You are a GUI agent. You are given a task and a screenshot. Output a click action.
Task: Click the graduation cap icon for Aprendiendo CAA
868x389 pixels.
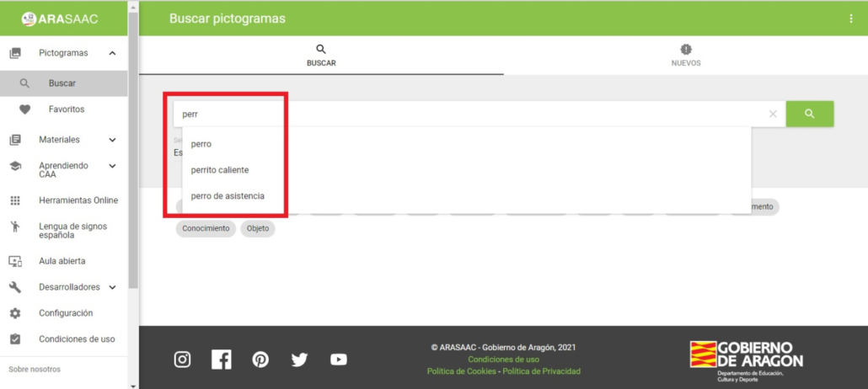click(15, 166)
